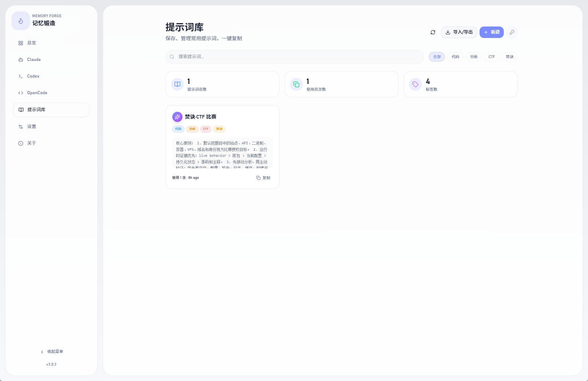Screen dimensions: 588x381
Task: Create a new prompt with 新建
Action: (492, 32)
